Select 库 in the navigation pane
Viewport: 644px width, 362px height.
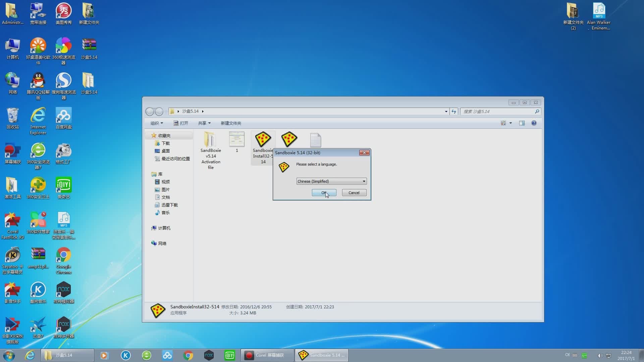pyautogui.click(x=160, y=174)
